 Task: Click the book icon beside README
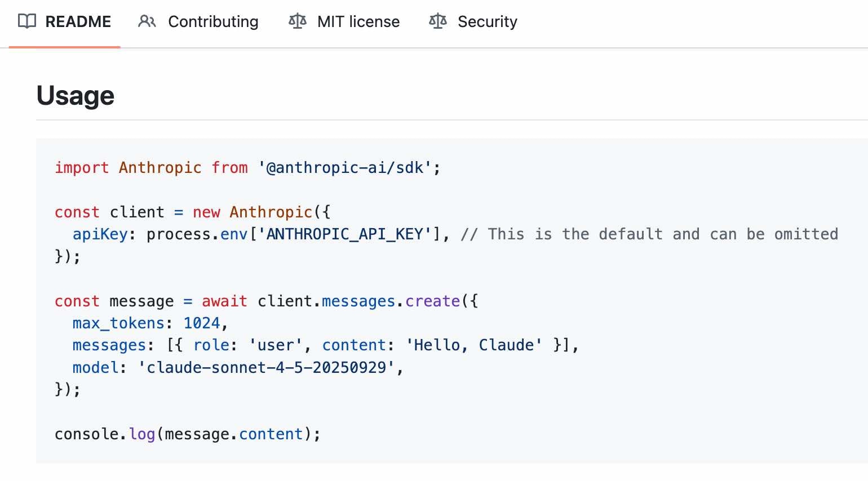coord(27,21)
